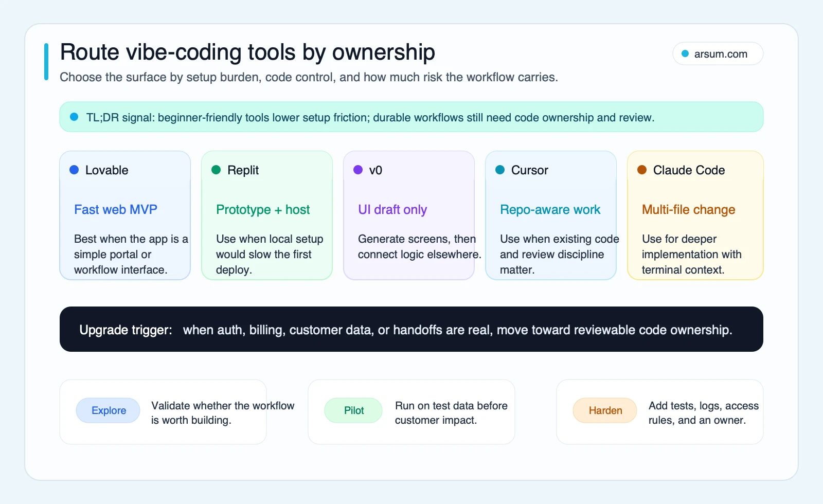Click the green dot next to Replit

click(216, 170)
